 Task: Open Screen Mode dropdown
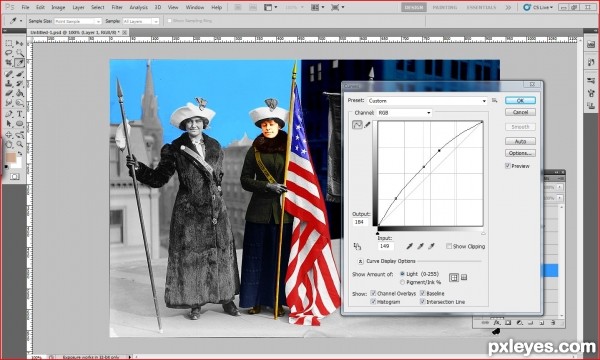338,7
